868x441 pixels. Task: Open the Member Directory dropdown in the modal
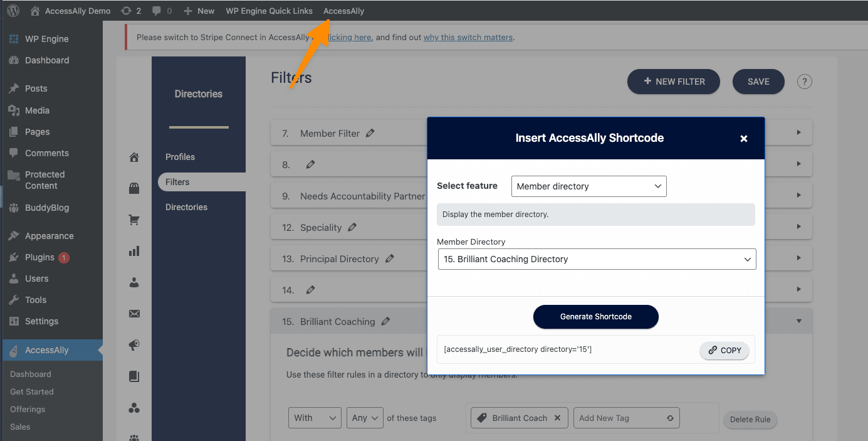point(596,258)
